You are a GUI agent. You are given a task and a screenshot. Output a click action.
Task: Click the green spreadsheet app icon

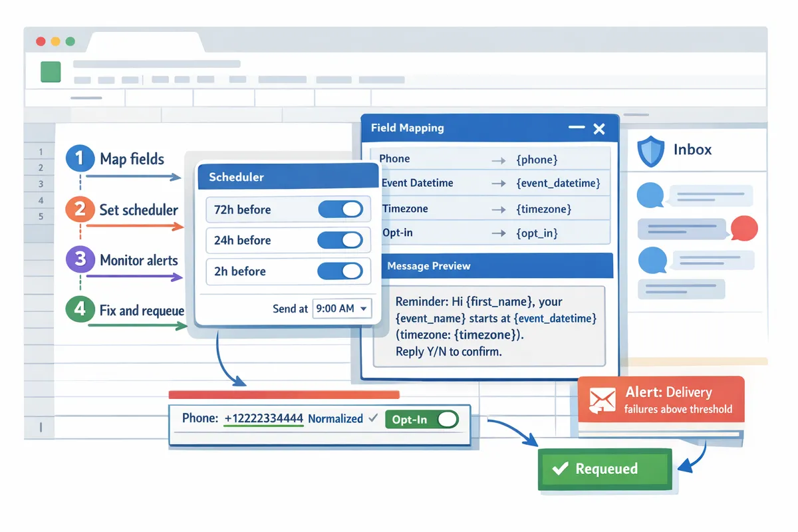pyautogui.click(x=51, y=72)
